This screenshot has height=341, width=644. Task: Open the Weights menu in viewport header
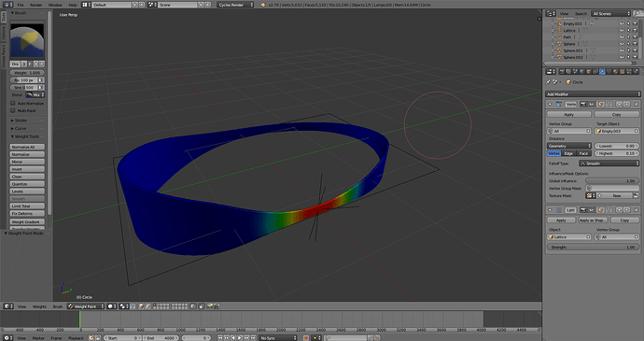(x=39, y=306)
